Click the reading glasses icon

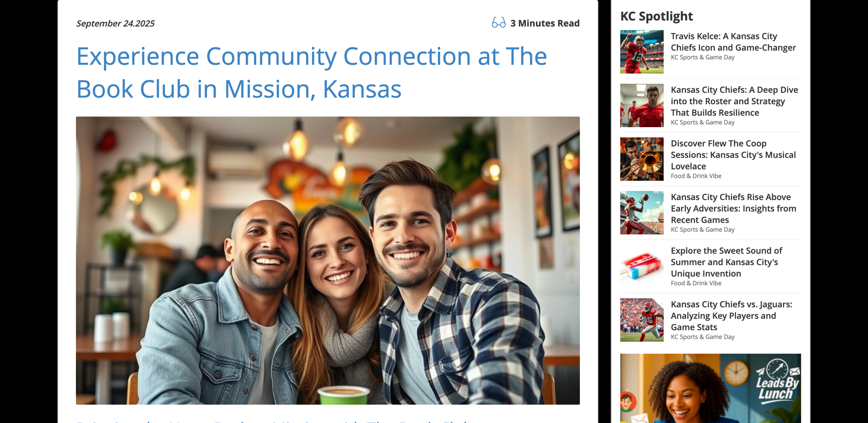[x=499, y=23]
